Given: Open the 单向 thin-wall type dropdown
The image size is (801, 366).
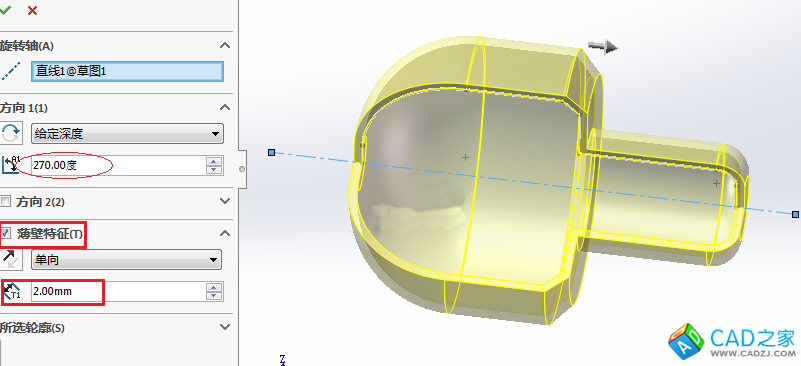Looking at the screenshot, I should pos(126,260).
